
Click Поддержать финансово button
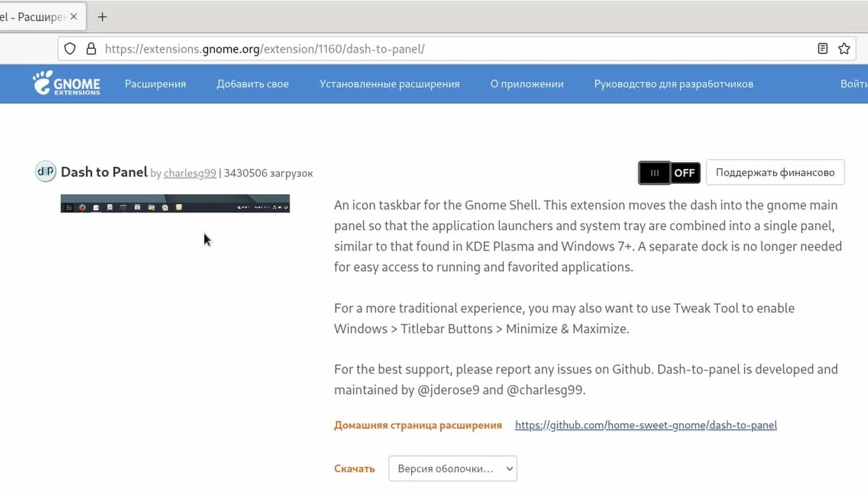tap(775, 172)
